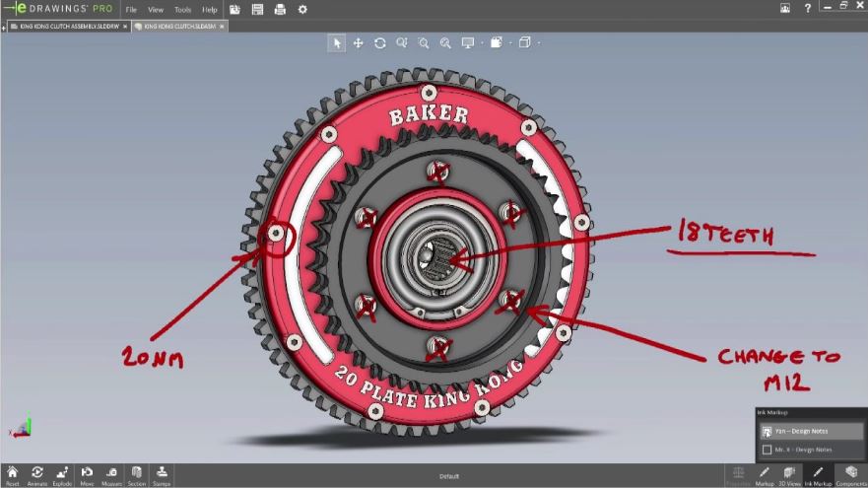Viewport: 868px width, 488px height.
Task: Open the File menu
Action: pyautogui.click(x=131, y=10)
